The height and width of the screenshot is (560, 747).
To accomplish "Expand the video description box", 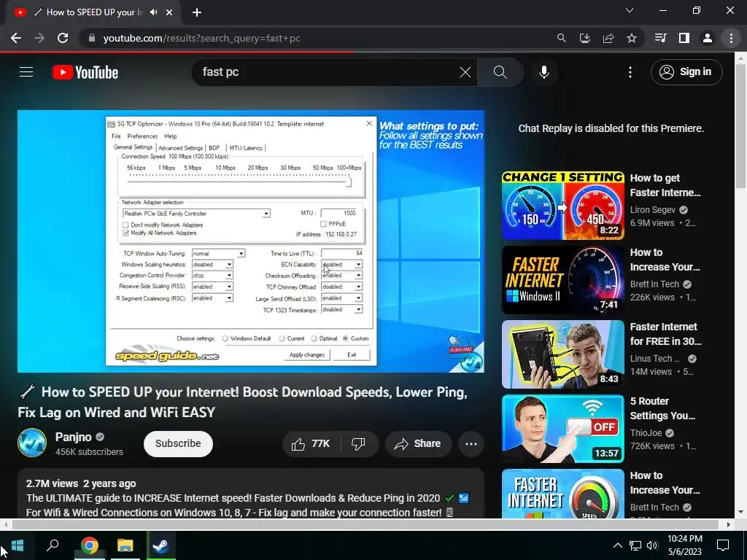I will (251, 494).
